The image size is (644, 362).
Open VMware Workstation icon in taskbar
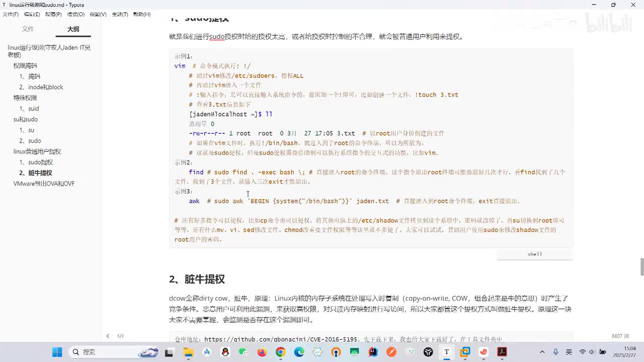(465, 352)
